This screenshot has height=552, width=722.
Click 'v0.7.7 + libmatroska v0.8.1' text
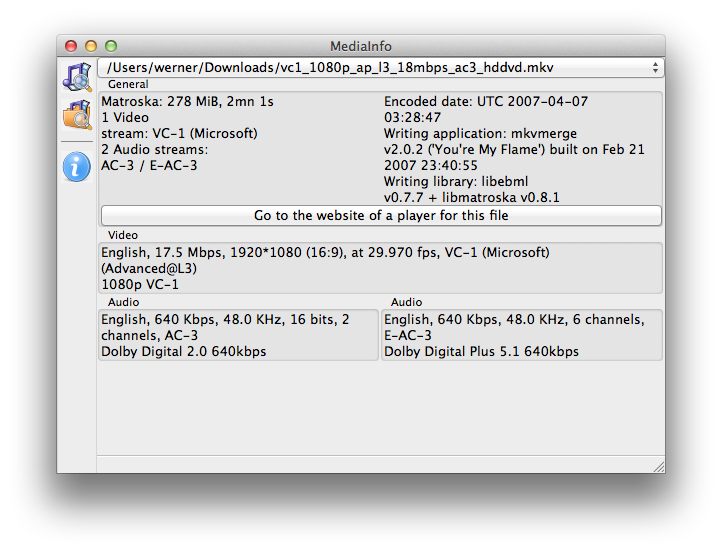[472, 198]
